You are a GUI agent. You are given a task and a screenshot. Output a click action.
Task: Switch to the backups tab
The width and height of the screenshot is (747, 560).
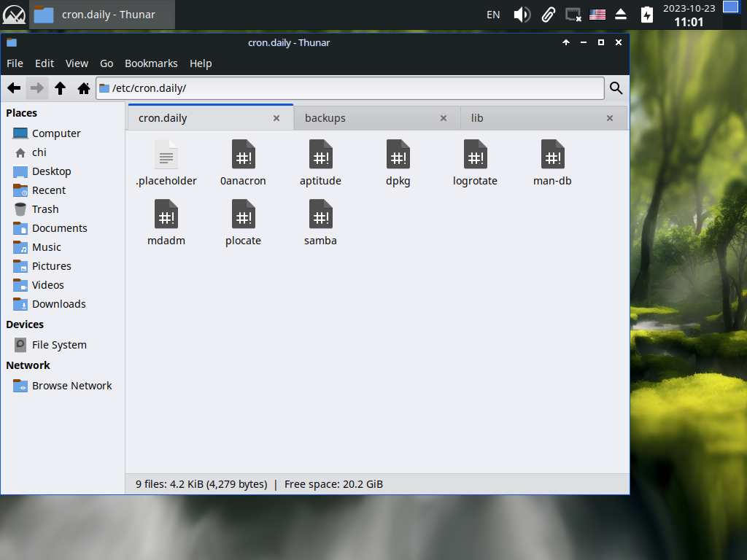click(365, 118)
